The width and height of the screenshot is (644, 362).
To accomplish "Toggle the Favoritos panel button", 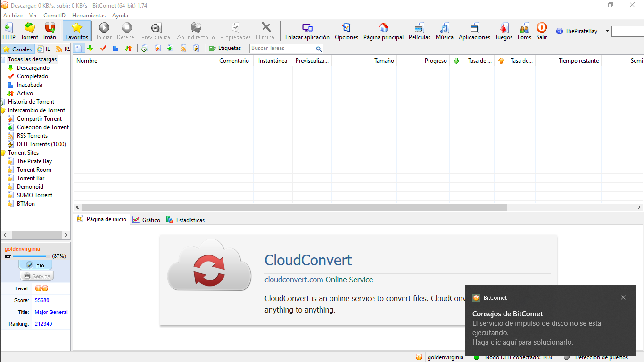I will 77,31.
